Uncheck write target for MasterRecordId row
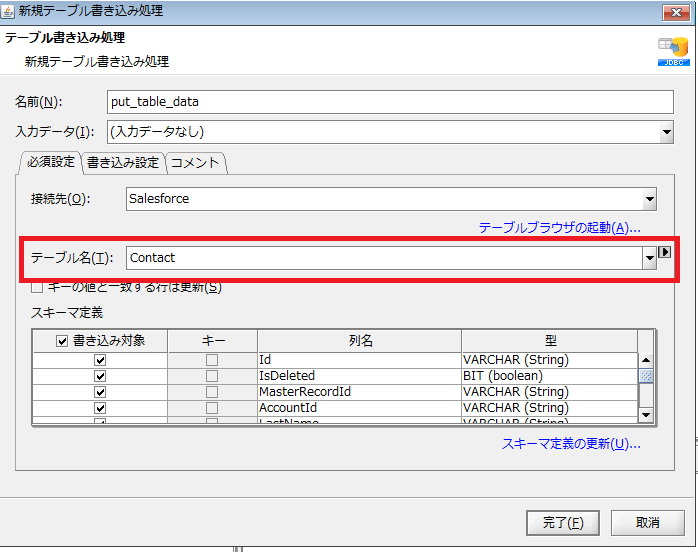This screenshot has height=552, width=698. [x=100, y=392]
